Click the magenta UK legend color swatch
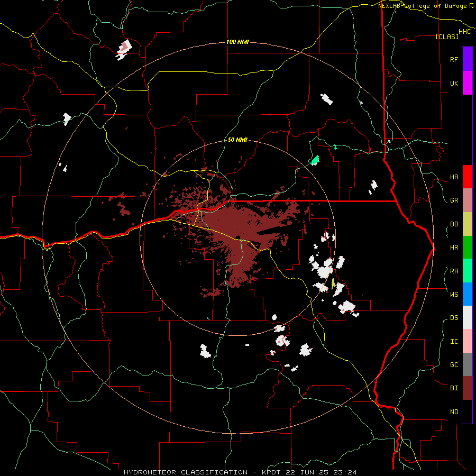The image size is (476, 476). tap(467, 83)
